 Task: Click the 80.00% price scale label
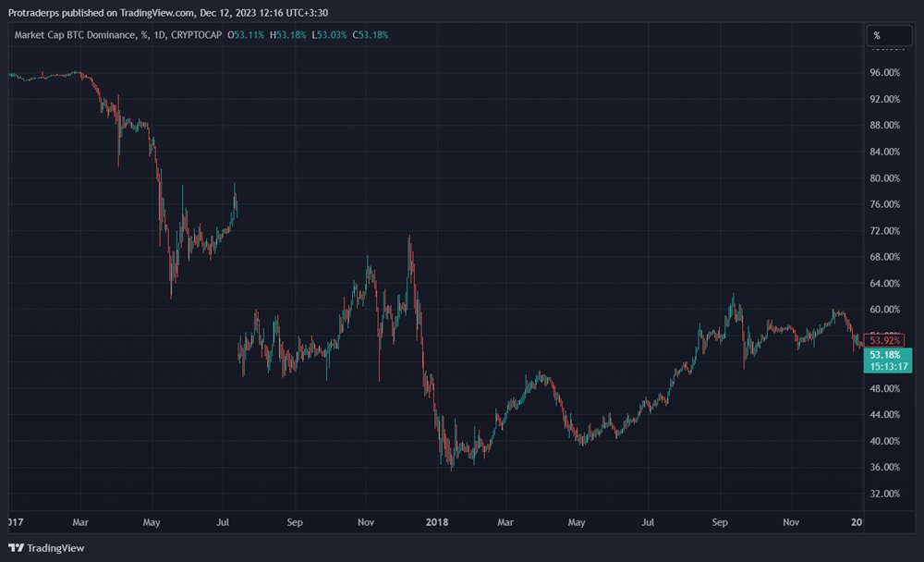885,177
